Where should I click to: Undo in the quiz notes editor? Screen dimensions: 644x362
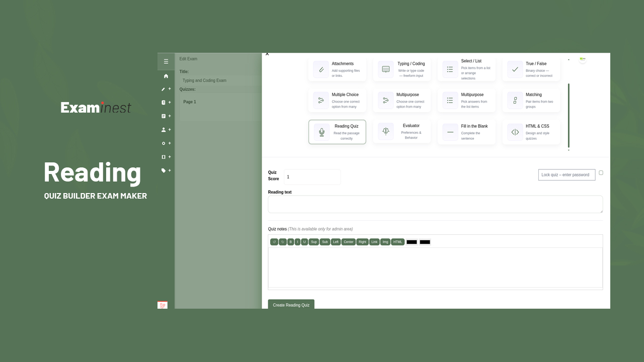pyautogui.click(x=274, y=242)
